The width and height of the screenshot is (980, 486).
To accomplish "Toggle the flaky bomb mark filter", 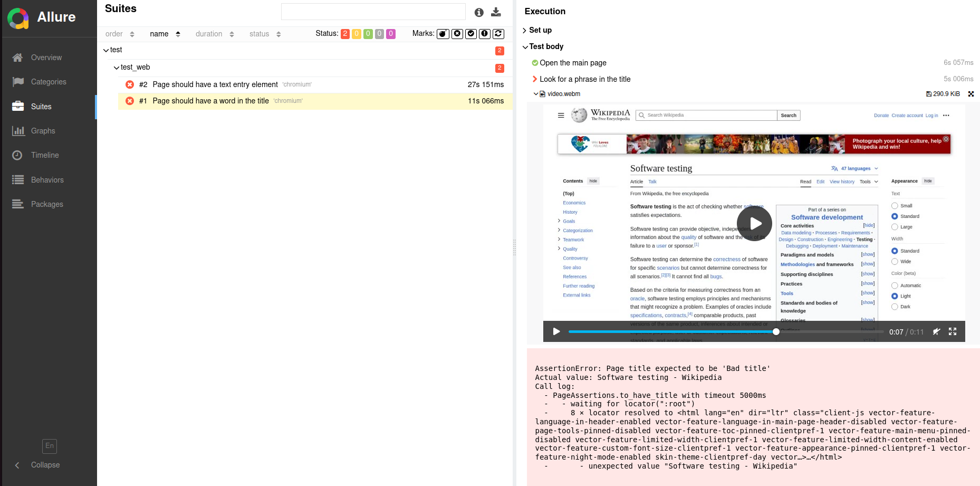I will [x=443, y=33].
